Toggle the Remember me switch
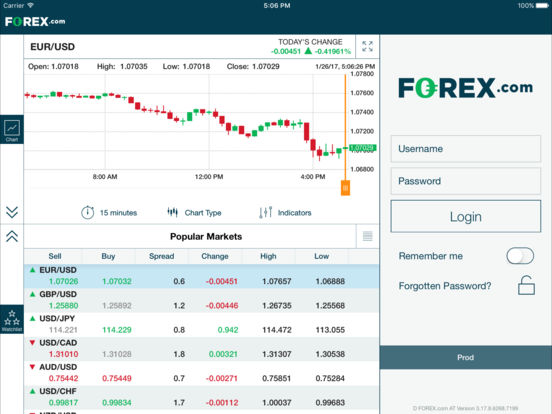Image resolution: width=552 pixels, height=414 pixels. tap(520, 256)
